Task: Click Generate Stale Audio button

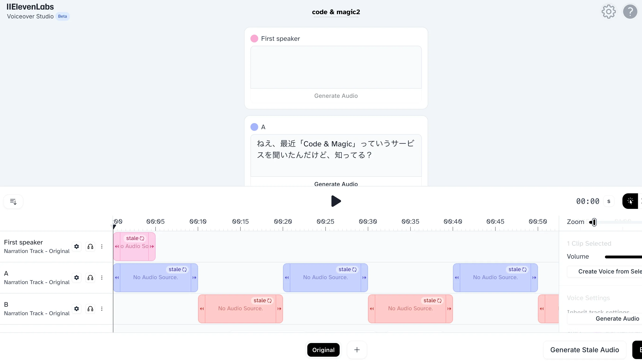Action: pos(584,350)
